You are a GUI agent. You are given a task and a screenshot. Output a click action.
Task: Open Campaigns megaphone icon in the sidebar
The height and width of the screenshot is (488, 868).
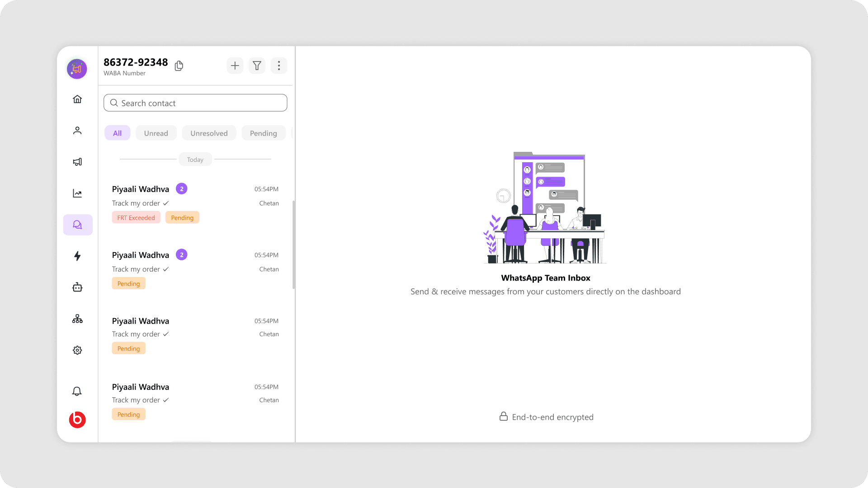coord(77,162)
